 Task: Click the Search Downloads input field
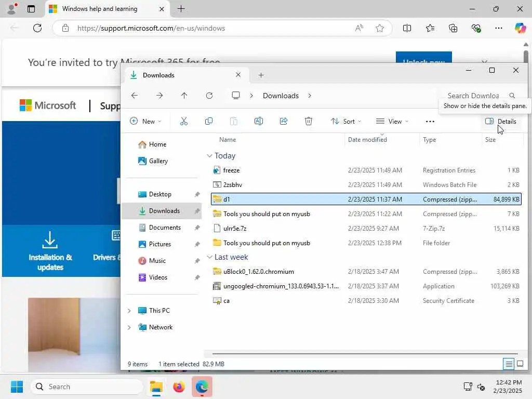(x=473, y=96)
